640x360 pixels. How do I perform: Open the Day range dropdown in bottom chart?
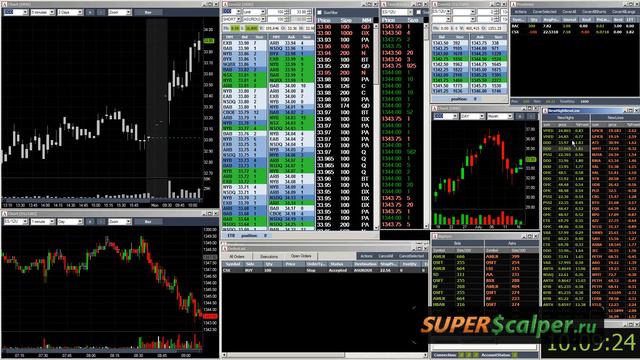(70, 221)
